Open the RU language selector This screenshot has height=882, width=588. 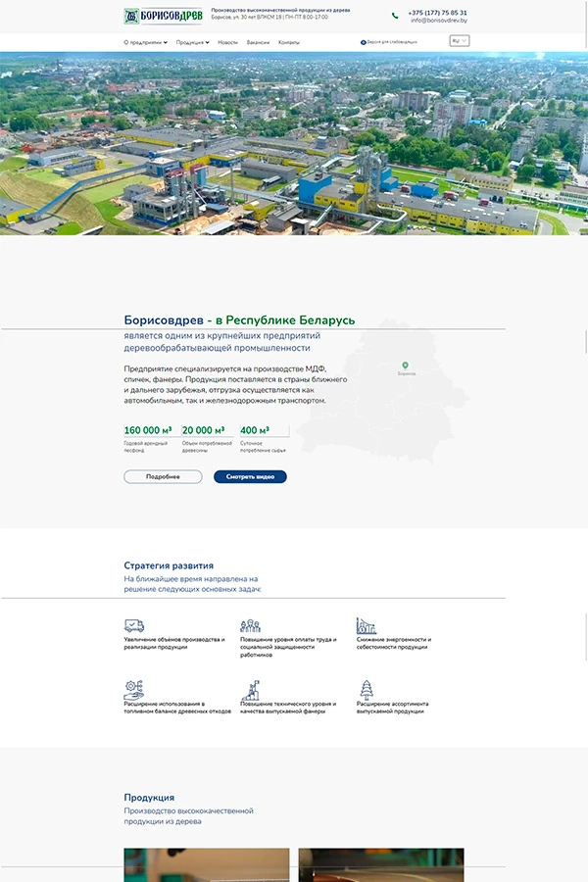coord(459,41)
